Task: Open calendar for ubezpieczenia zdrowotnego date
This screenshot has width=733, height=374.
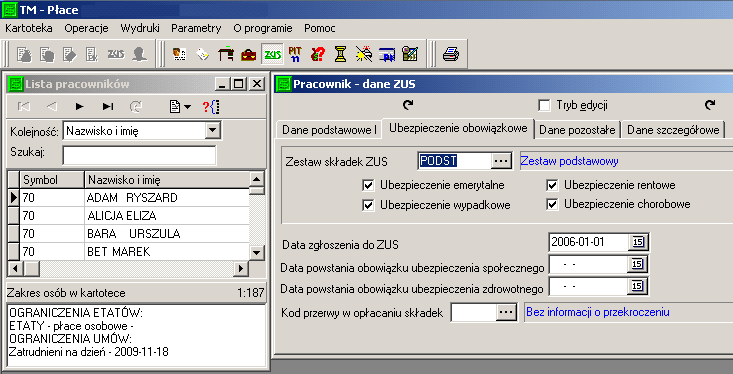Action: point(638,287)
